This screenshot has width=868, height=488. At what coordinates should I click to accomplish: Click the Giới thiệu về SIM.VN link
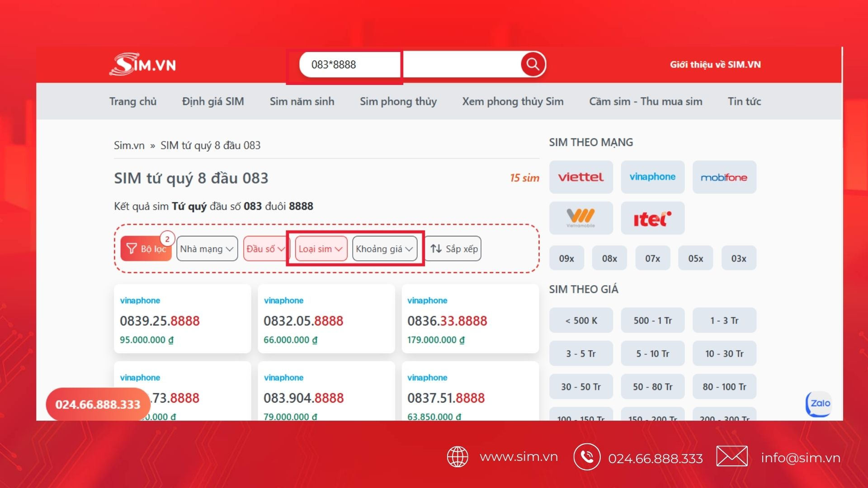point(715,65)
